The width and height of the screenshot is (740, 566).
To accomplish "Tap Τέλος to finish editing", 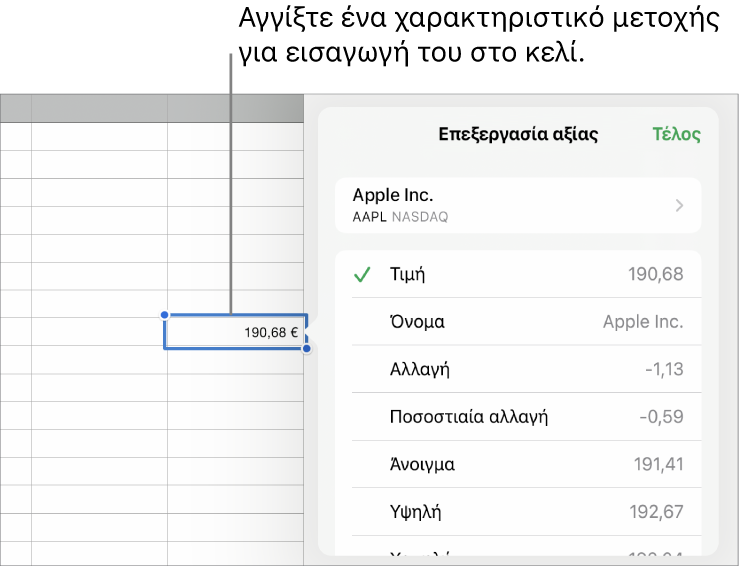I will [676, 135].
